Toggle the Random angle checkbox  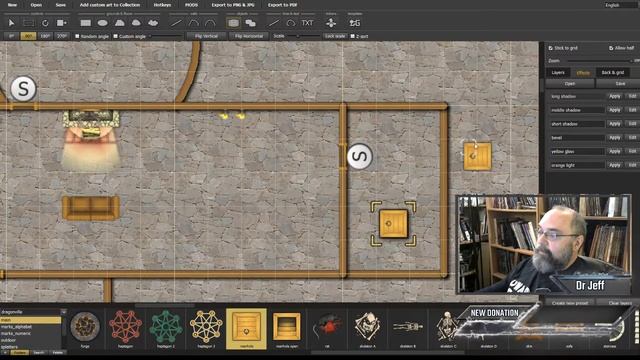pyautogui.click(x=77, y=36)
